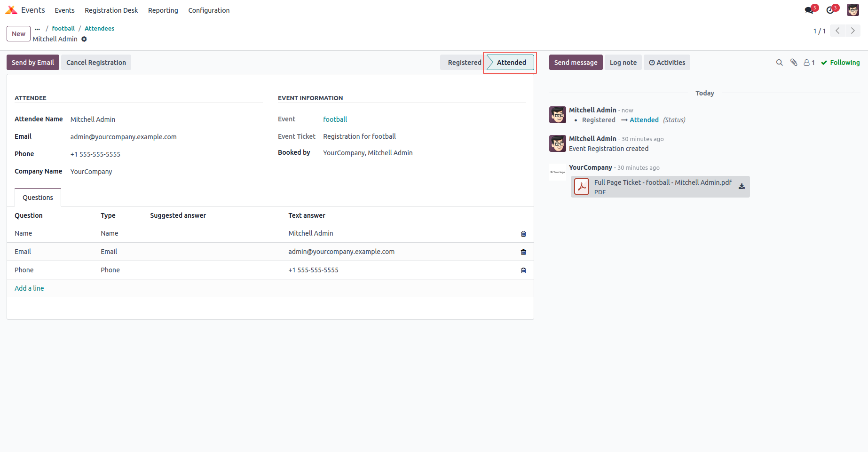Expand the Reporting menu
The image size is (868, 452).
163,10
